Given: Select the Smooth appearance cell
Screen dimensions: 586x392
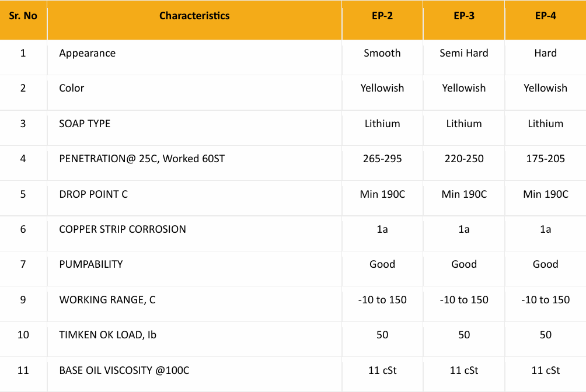Looking at the screenshot, I should [382, 53].
